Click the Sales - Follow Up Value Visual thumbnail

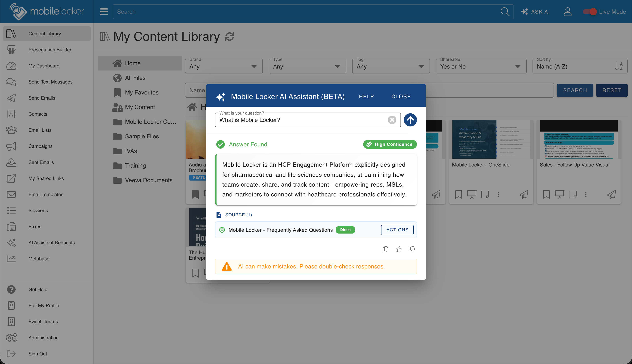point(579,139)
